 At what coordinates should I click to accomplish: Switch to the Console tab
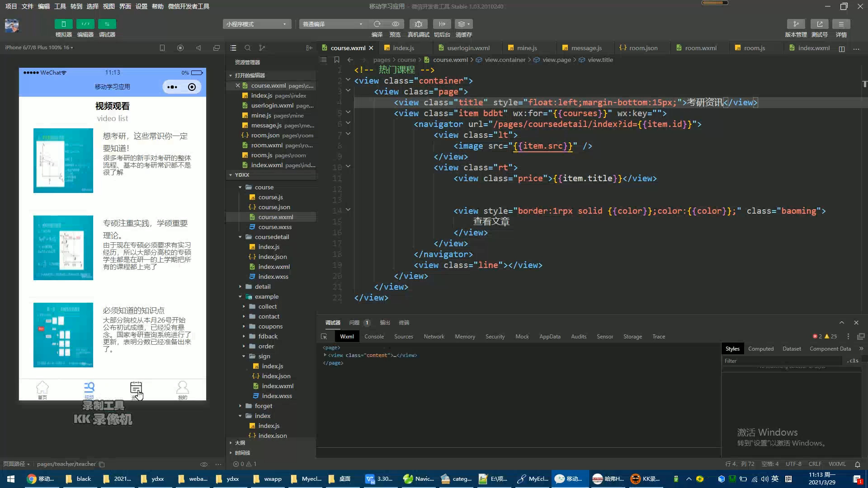coord(374,337)
